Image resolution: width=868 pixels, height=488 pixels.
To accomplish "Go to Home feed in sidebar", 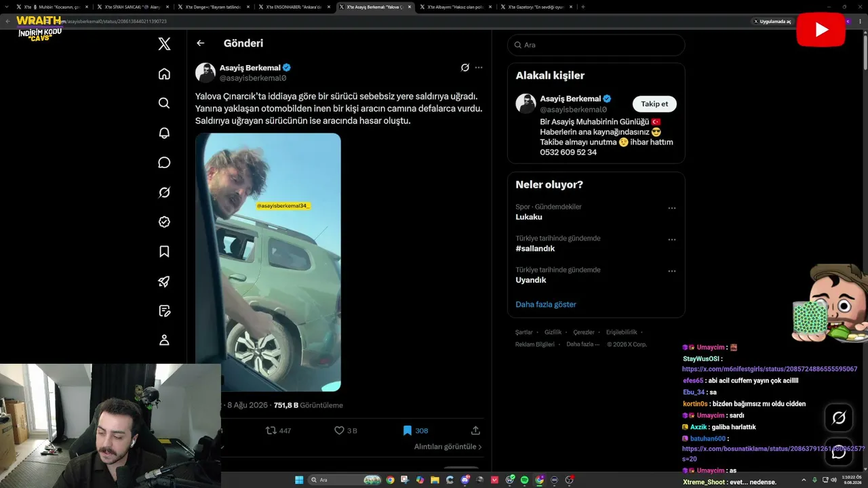I will pyautogui.click(x=164, y=74).
